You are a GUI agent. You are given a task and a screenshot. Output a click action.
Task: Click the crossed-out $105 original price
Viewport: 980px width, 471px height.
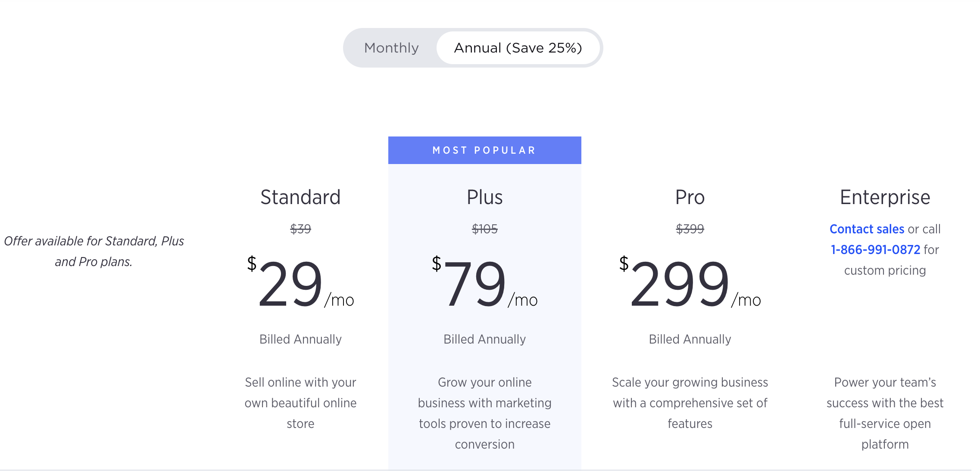484,229
